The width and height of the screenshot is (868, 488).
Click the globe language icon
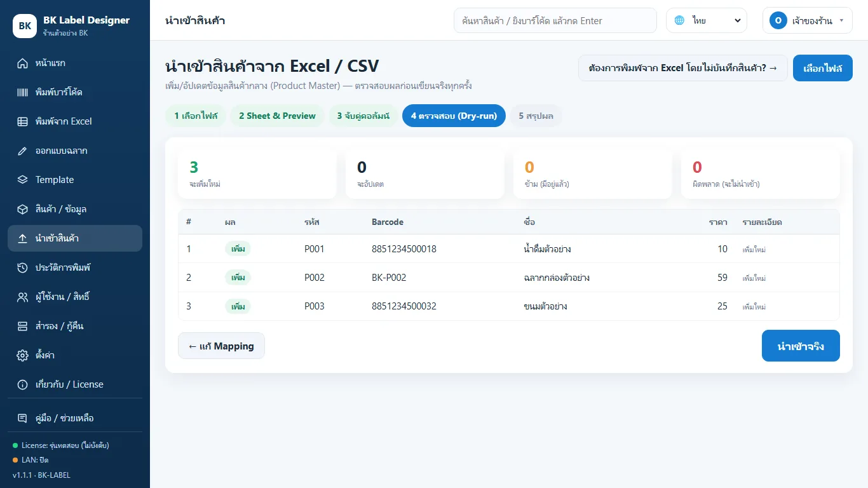(x=680, y=20)
